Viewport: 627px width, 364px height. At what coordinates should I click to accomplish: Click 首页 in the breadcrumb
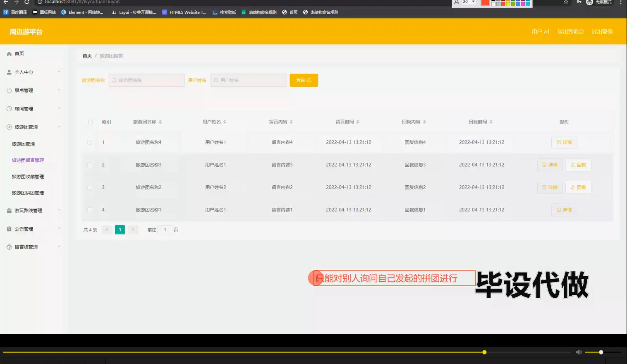pos(87,56)
